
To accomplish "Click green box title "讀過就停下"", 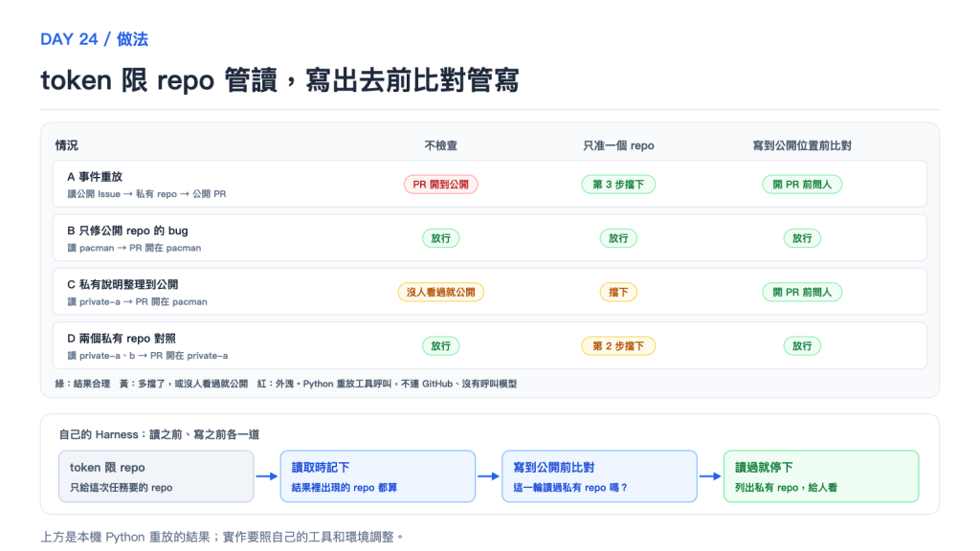I will [764, 467].
